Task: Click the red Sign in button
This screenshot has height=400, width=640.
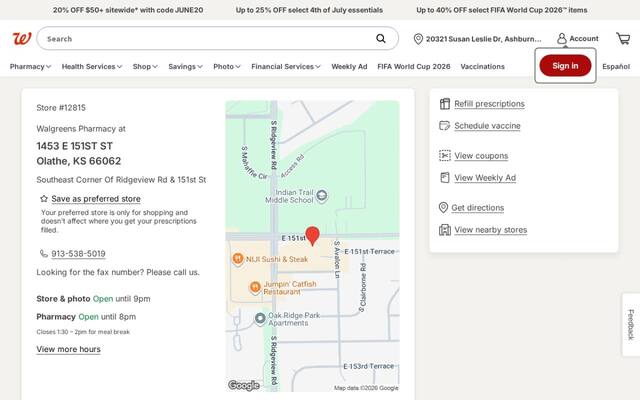Action: (565, 66)
